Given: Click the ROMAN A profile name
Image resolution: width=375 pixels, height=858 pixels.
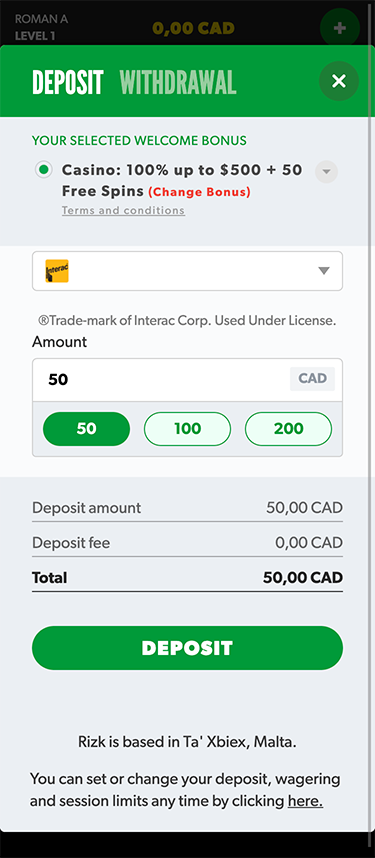Looking at the screenshot, I should (42, 19).
